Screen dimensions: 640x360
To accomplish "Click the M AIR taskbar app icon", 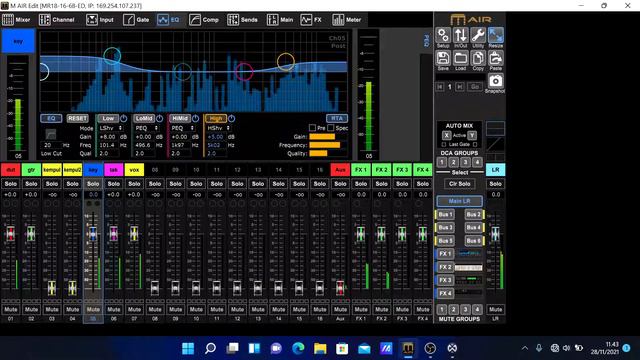I will [408, 348].
